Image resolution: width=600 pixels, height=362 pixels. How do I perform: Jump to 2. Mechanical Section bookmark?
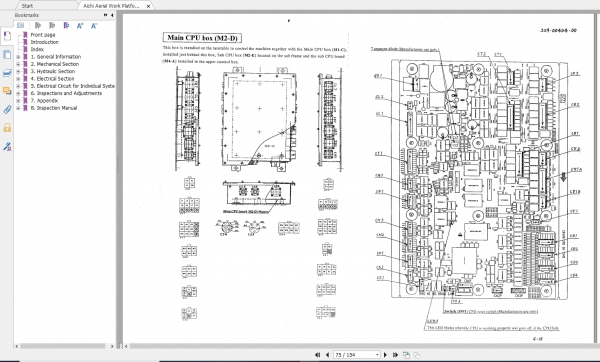(x=55, y=64)
